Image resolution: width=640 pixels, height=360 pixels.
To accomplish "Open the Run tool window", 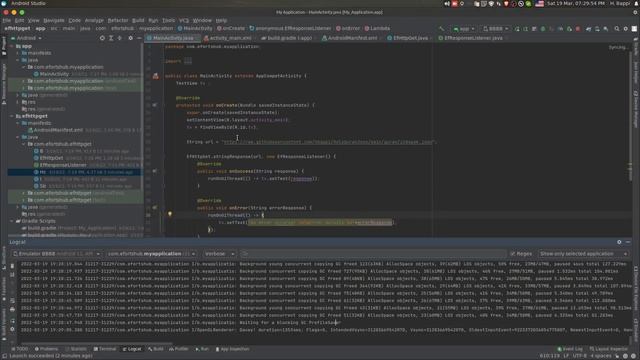I will (x=202, y=349).
